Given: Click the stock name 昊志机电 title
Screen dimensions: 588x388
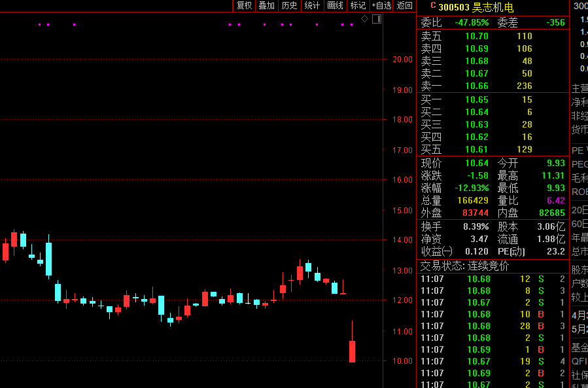Looking at the screenshot, I should 493,7.
